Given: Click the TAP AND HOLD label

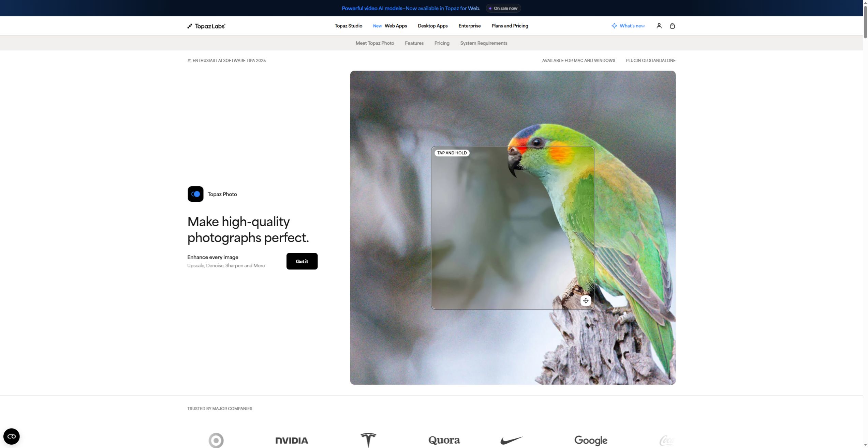Looking at the screenshot, I should coord(452,153).
